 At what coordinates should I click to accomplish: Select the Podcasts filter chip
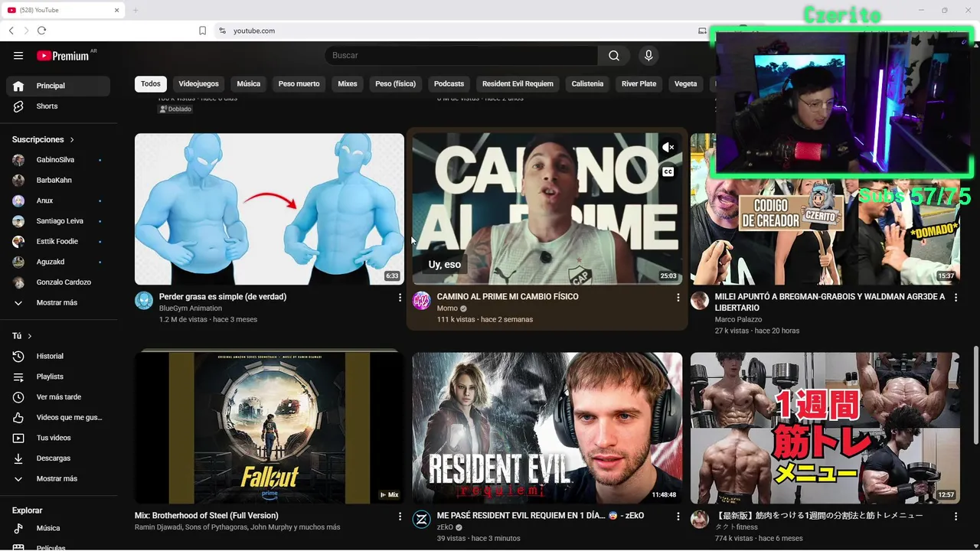[449, 83]
